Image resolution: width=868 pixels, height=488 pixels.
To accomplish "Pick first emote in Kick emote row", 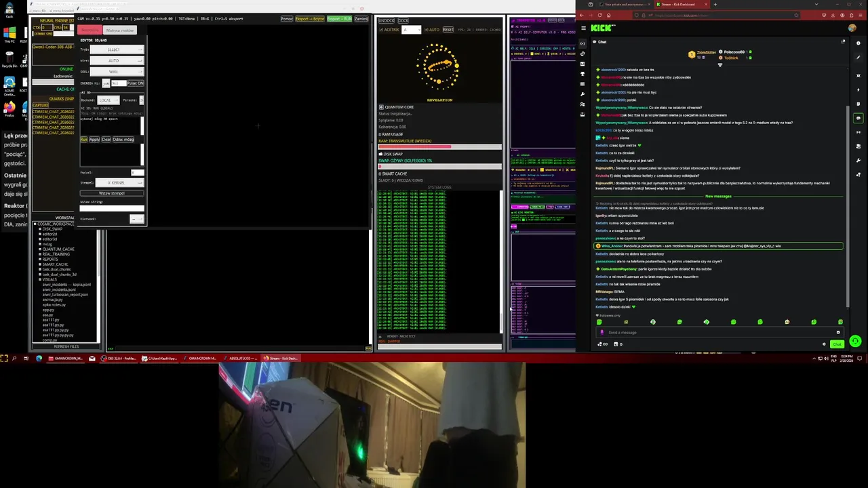I will 599,322.
